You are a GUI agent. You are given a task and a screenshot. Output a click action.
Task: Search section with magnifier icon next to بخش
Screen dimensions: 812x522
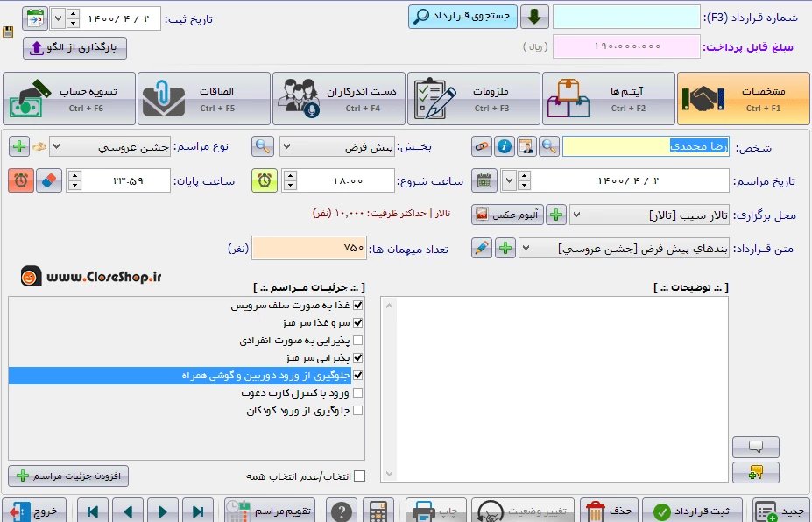click(263, 146)
